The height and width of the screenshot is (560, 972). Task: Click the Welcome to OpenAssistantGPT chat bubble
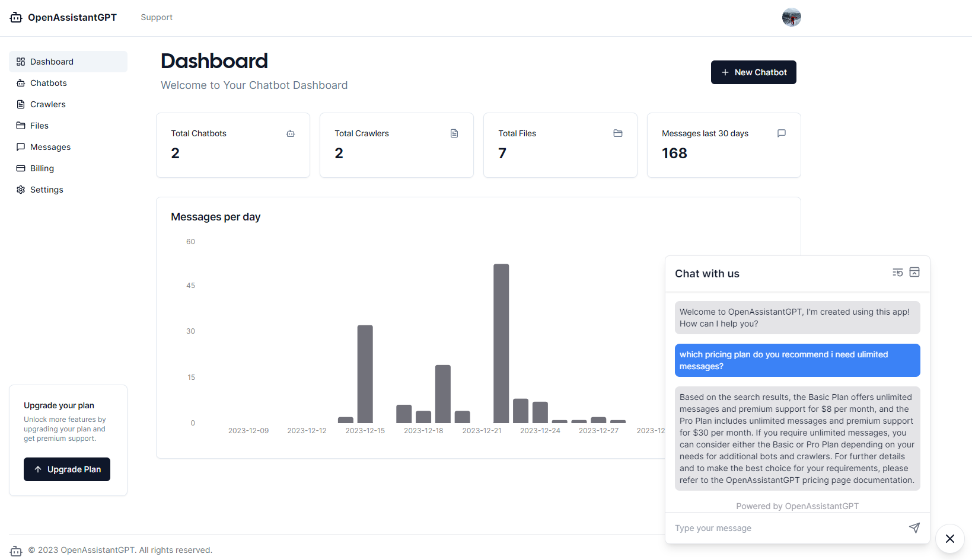click(798, 318)
